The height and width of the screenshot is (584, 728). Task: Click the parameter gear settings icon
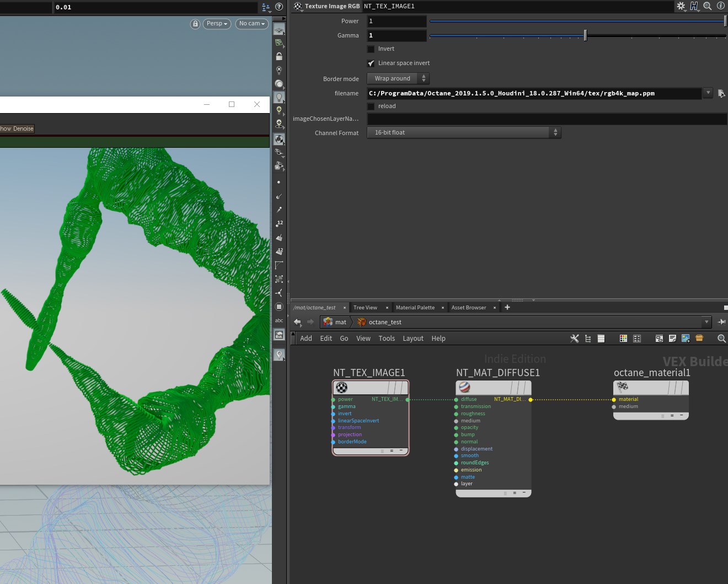coord(681,6)
